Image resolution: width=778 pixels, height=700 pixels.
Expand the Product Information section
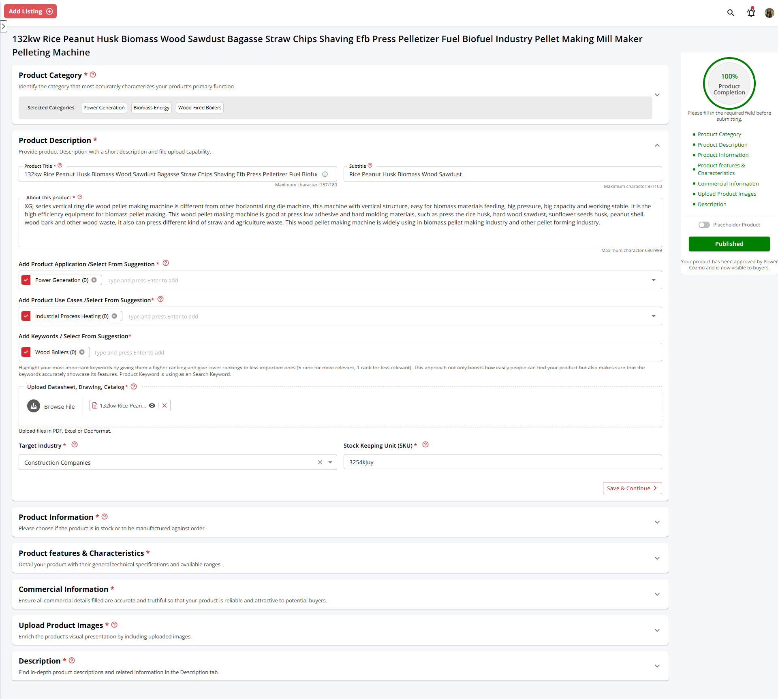[657, 522]
